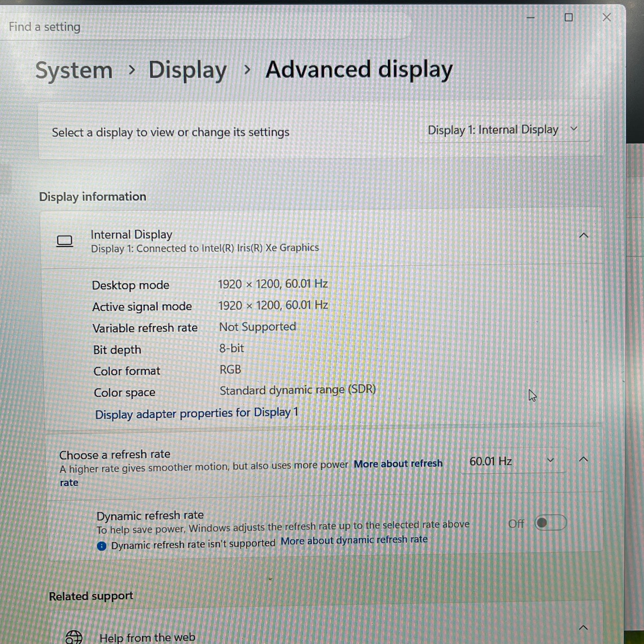Select the 'Not Supported' variable refresh value
This screenshot has height=644, width=644.
(258, 327)
